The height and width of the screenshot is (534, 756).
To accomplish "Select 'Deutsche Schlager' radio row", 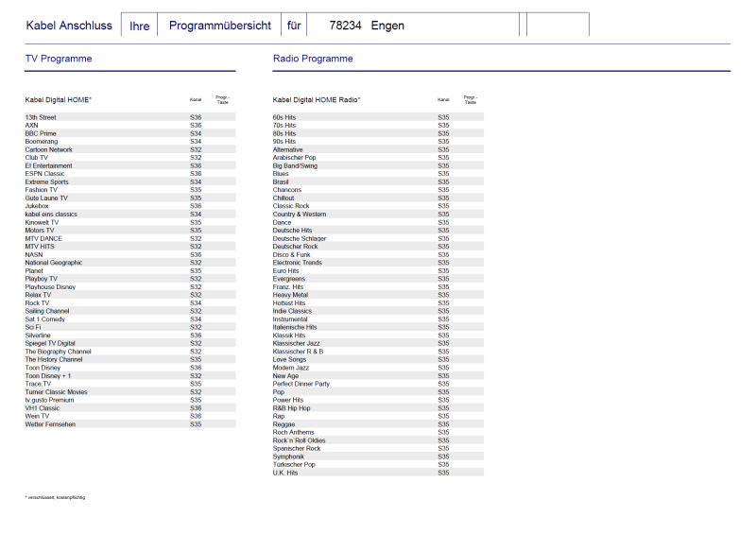I will pyautogui.click(x=378, y=238).
